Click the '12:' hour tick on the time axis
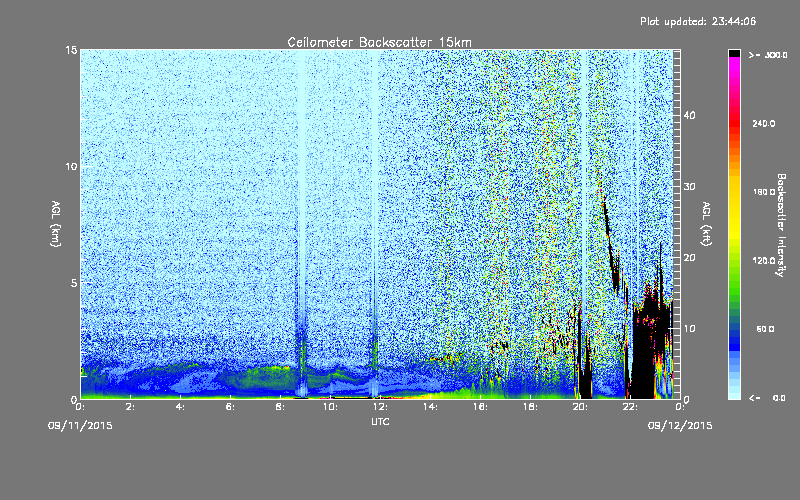 coord(380,407)
